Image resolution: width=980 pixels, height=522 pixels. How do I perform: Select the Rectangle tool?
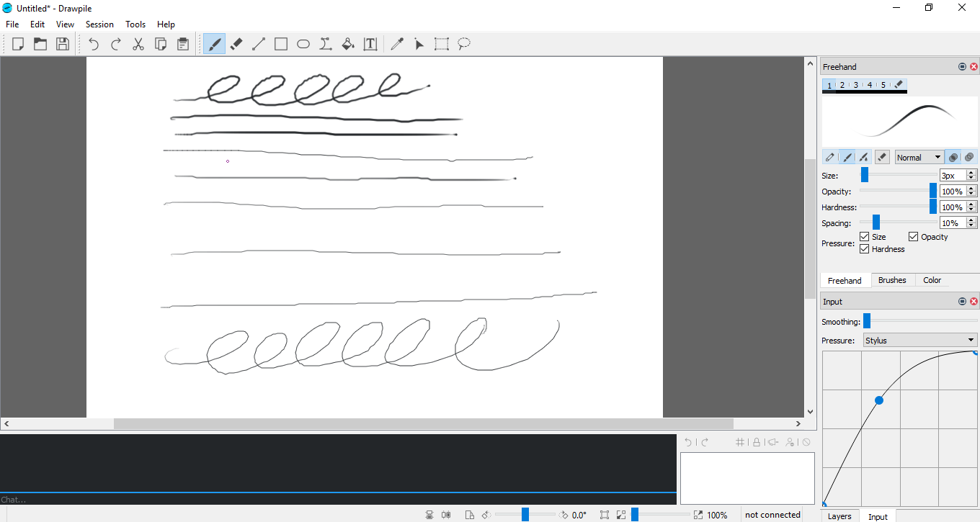(281, 44)
